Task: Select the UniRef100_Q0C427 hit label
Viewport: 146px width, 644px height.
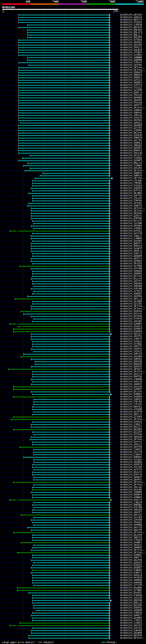Action: (131, 334)
